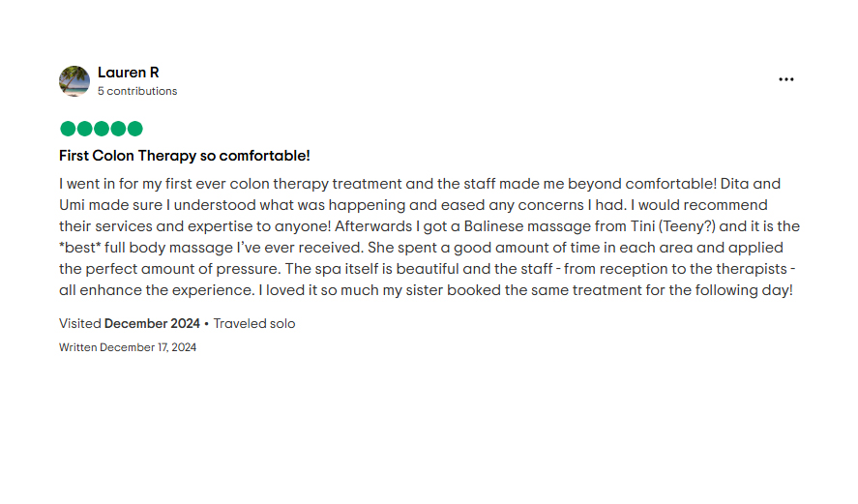The image size is (858, 504).
Task: Click the *best* word in the review
Action: tap(80, 248)
